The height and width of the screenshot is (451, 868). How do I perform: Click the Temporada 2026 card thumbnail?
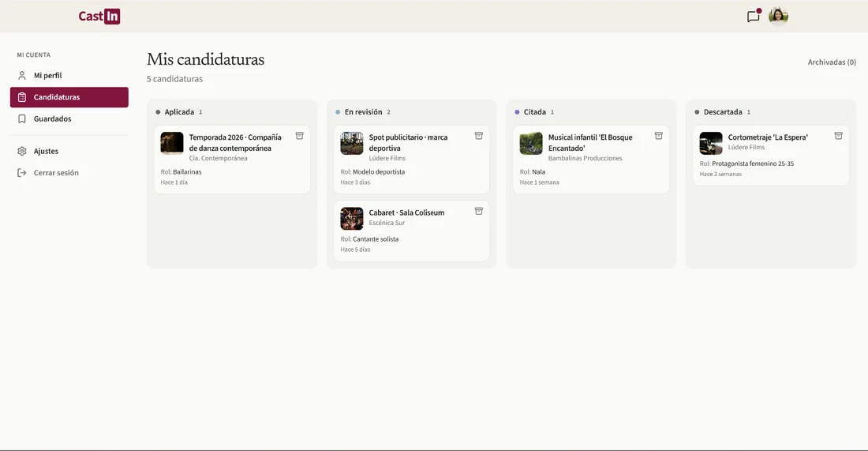pos(172,143)
